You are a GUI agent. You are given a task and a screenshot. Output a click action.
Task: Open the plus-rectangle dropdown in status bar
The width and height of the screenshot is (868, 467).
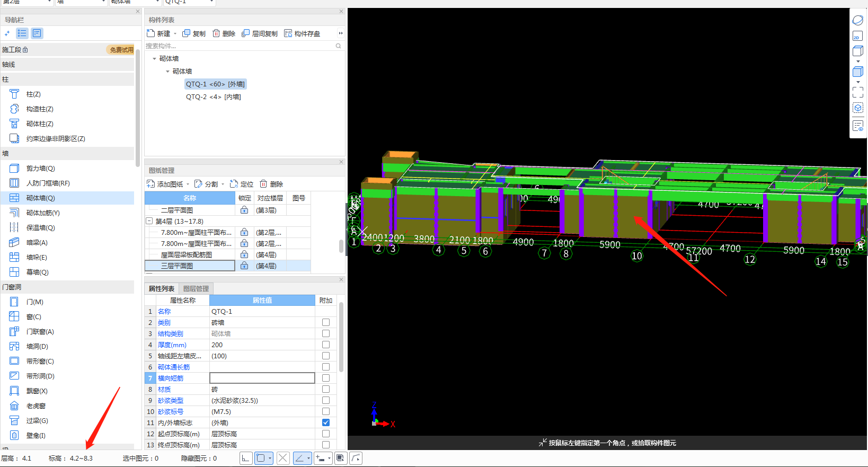tap(329, 459)
